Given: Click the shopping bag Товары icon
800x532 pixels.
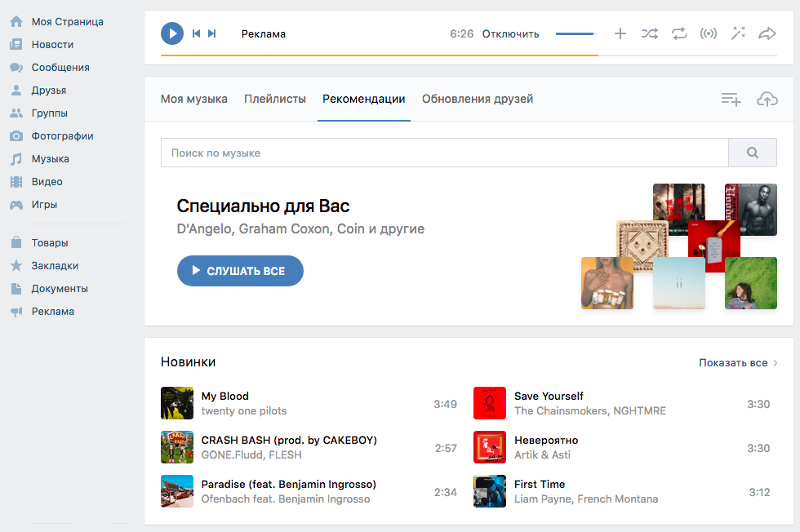Looking at the screenshot, I should (16, 242).
